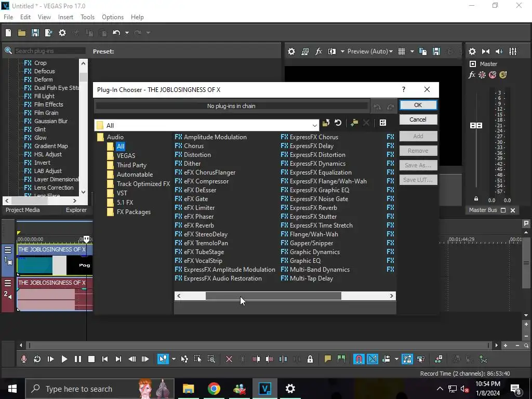Toggle Lock Envelopes to Events icon
Screen dimensions: 532x399
pos(407,359)
